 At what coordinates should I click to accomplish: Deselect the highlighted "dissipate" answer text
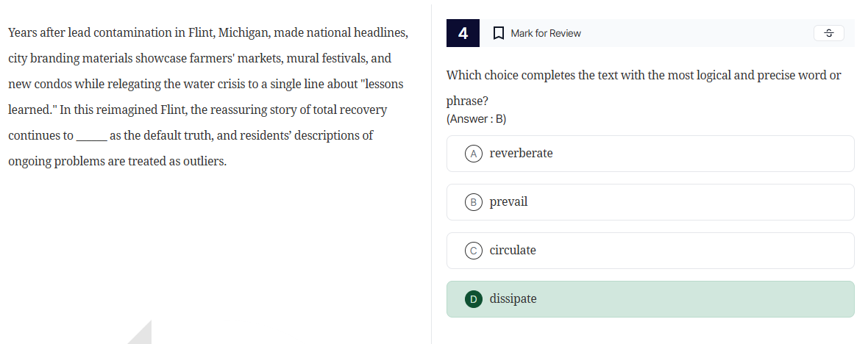[x=513, y=299]
